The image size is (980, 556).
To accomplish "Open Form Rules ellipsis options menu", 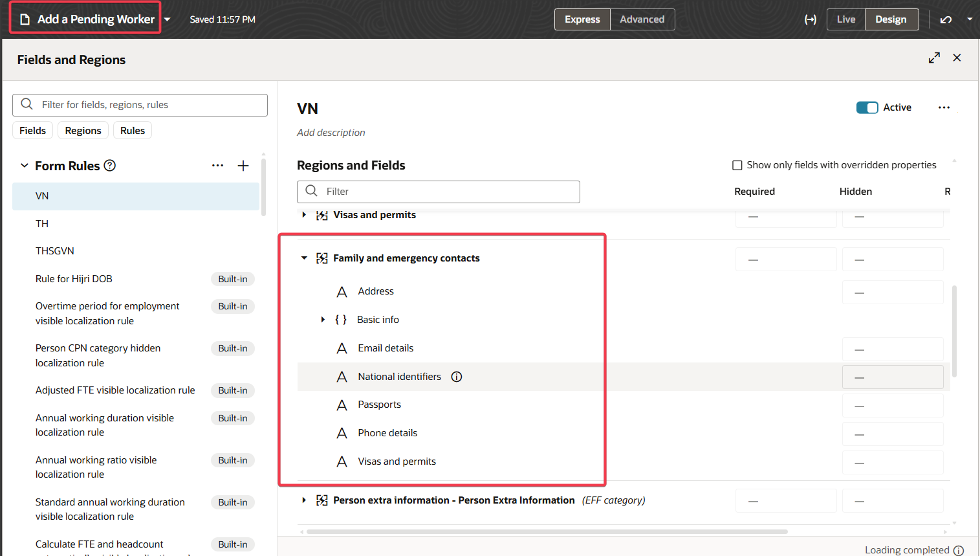I will click(x=217, y=166).
